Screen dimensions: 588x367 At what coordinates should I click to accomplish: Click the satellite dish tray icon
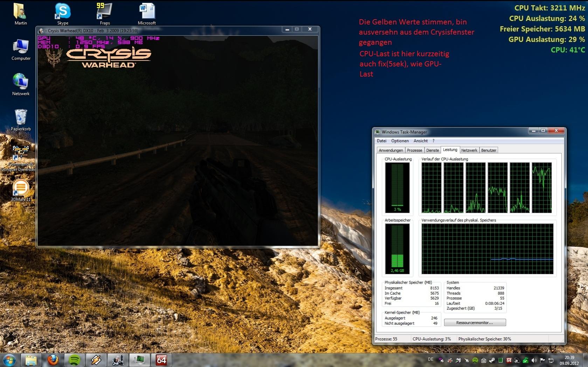(517, 360)
